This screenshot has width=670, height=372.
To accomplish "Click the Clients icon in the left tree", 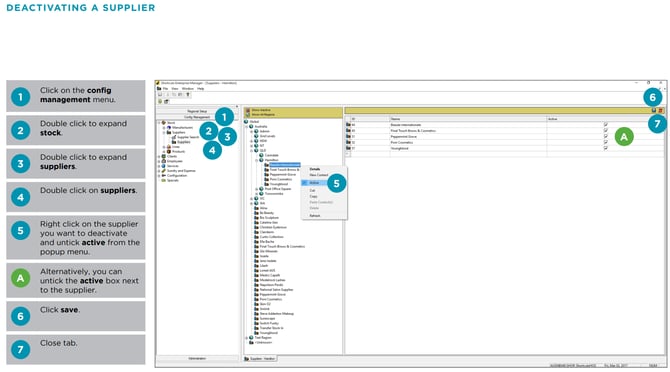I will pyautogui.click(x=164, y=156).
